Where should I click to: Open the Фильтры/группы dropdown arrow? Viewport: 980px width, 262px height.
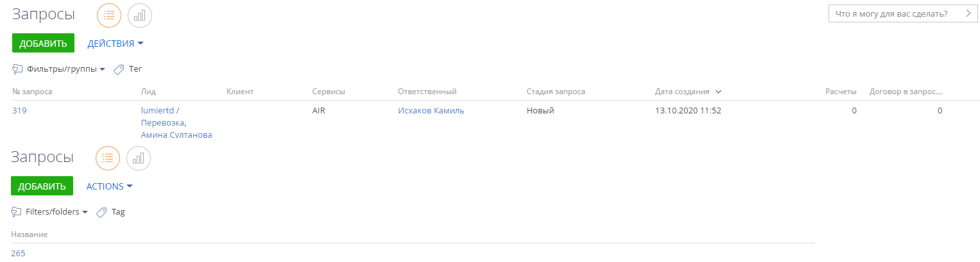click(x=102, y=69)
